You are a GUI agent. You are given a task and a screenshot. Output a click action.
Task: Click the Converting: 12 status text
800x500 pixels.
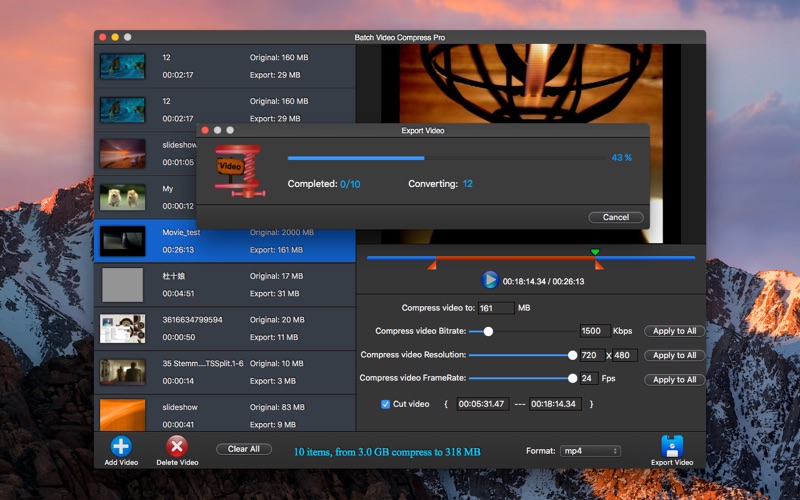440,184
